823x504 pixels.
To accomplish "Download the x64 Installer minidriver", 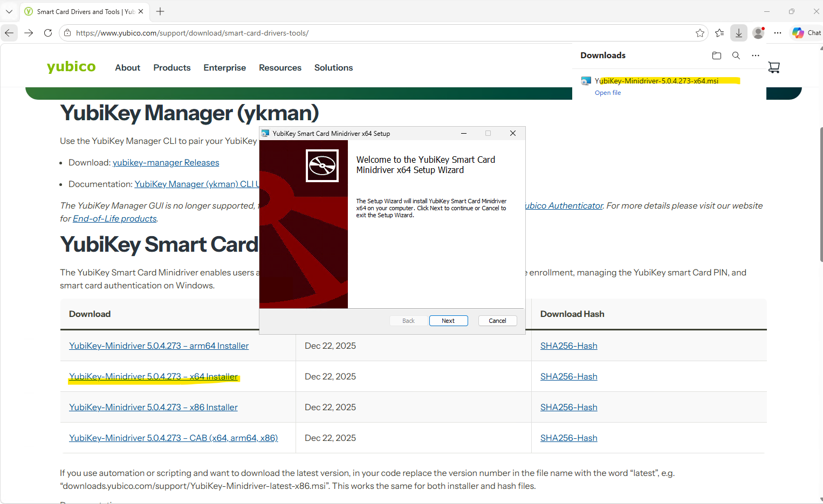I will coord(154,377).
